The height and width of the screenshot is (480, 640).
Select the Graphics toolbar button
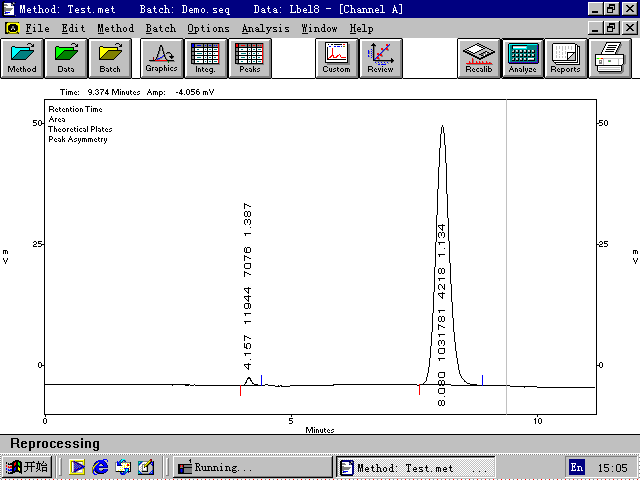coord(162,58)
